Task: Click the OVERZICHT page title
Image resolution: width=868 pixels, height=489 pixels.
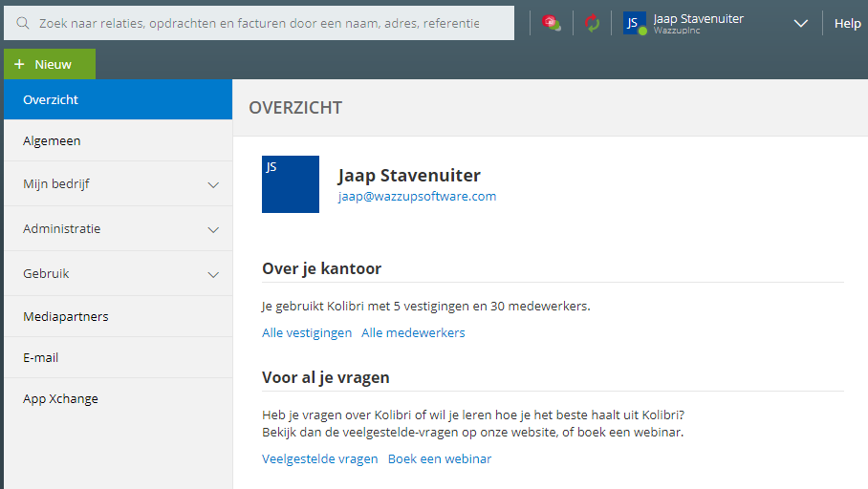Action: (295, 107)
